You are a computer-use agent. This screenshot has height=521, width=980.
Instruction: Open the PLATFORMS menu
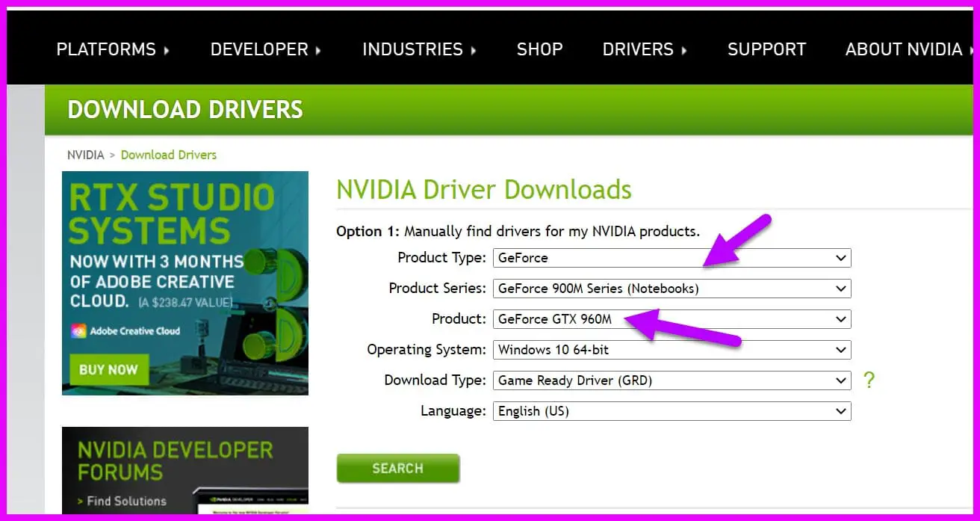[113, 50]
